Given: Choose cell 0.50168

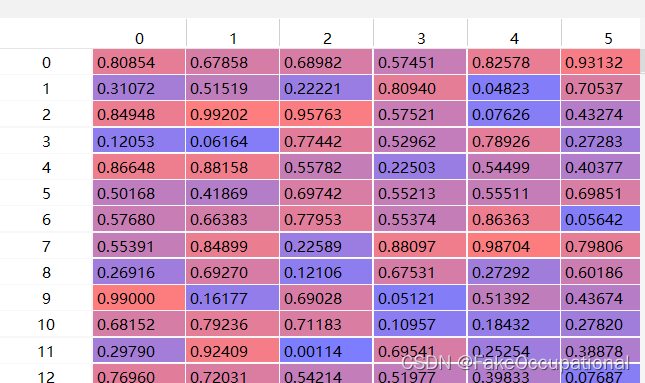Looking at the screenshot, I should click(139, 193).
